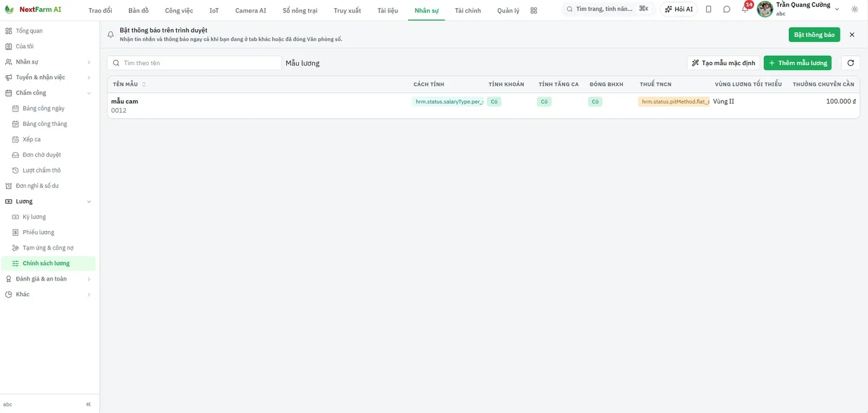This screenshot has width=868, height=413.
Task: Click Thêm mẫu lương button
Action: click(797, 63)
